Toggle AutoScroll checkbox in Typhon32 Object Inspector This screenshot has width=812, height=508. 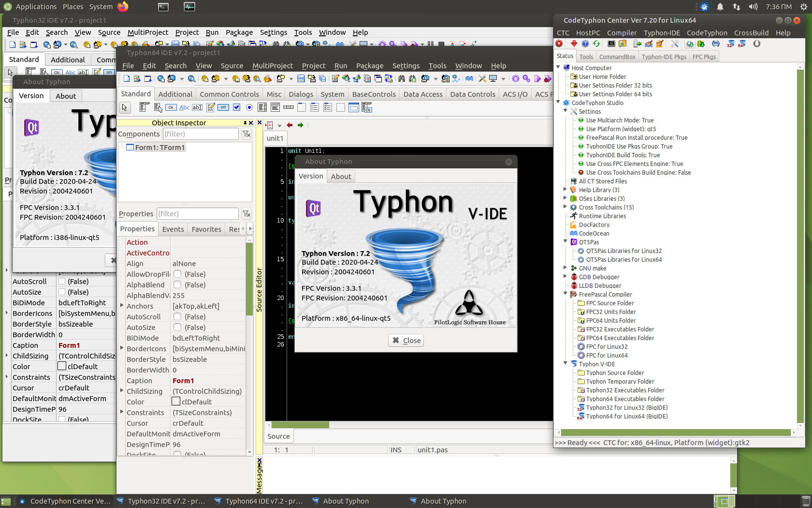62,281
